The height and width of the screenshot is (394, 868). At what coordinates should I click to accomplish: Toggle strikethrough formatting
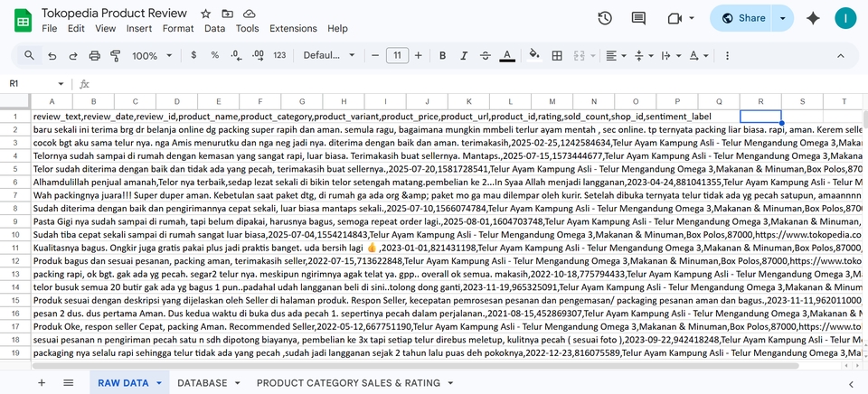(485, 55)
